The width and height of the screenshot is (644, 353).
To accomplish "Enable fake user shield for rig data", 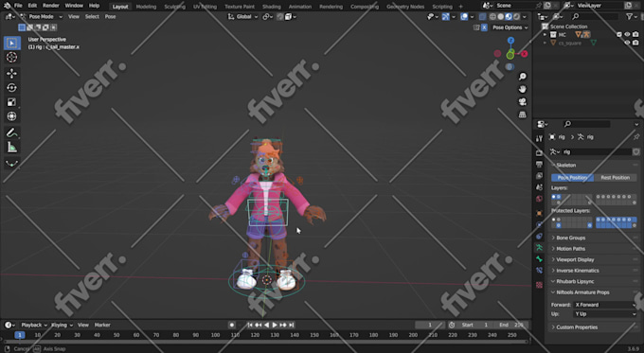I will click(635, 151).
